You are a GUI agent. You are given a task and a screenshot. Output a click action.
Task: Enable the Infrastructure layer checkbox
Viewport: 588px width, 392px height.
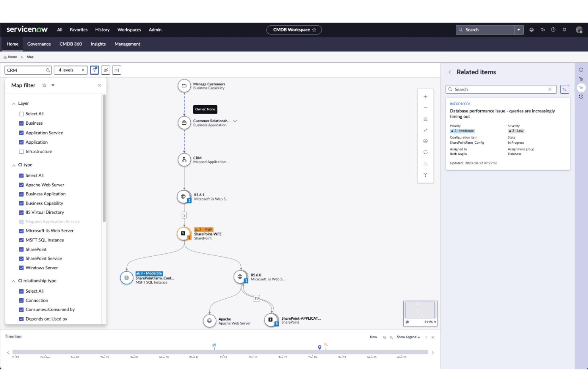pos(21,152)
